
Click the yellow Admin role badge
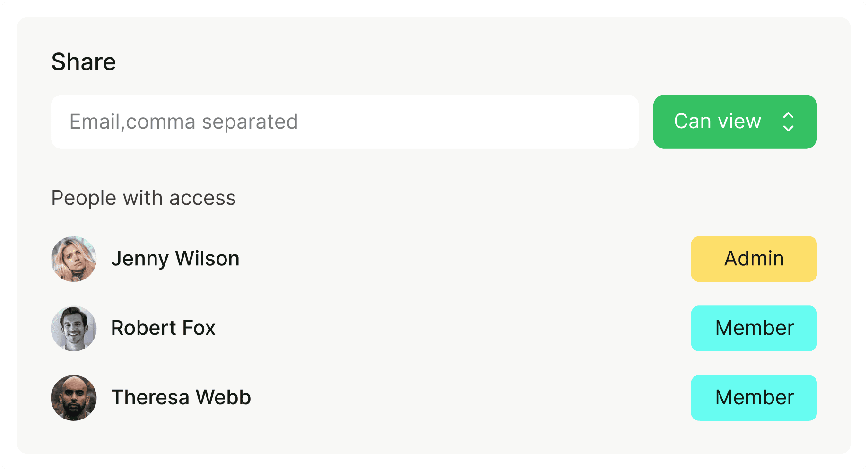point(754,259)
